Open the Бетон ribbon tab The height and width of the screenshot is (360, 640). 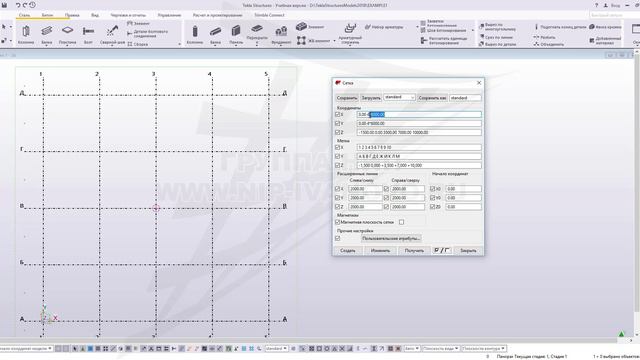coord(47,15)
